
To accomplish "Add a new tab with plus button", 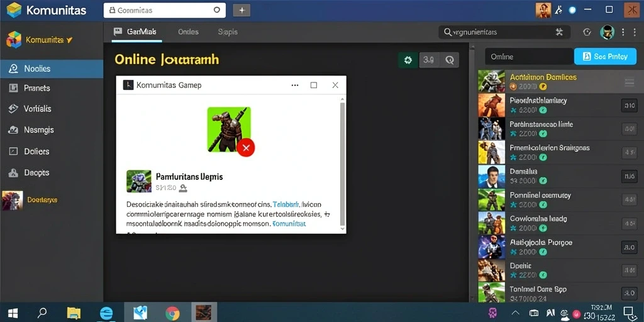I will tap(241, 10).
